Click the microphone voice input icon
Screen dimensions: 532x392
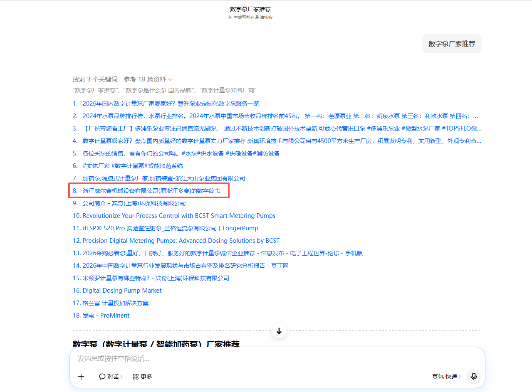[473, 377]
